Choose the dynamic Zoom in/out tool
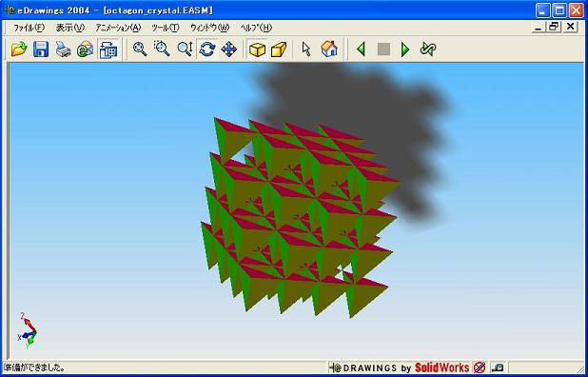 click(x=185, y=50)
